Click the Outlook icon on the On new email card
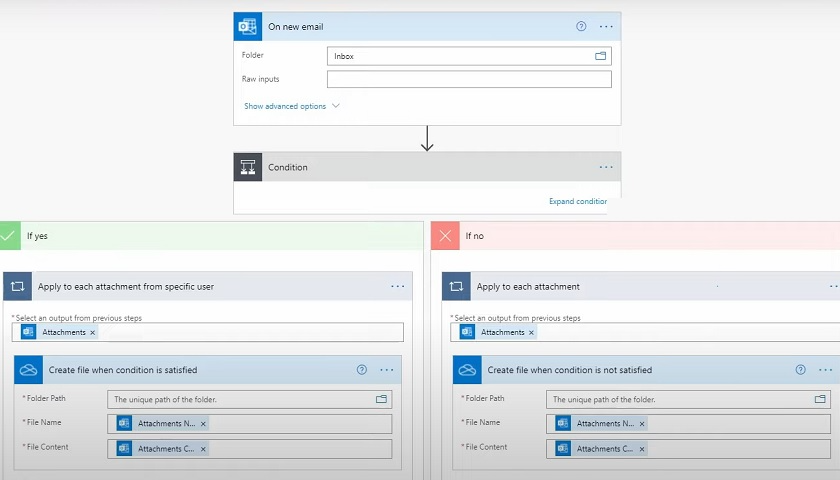840x480 pixels. [248, 26]
